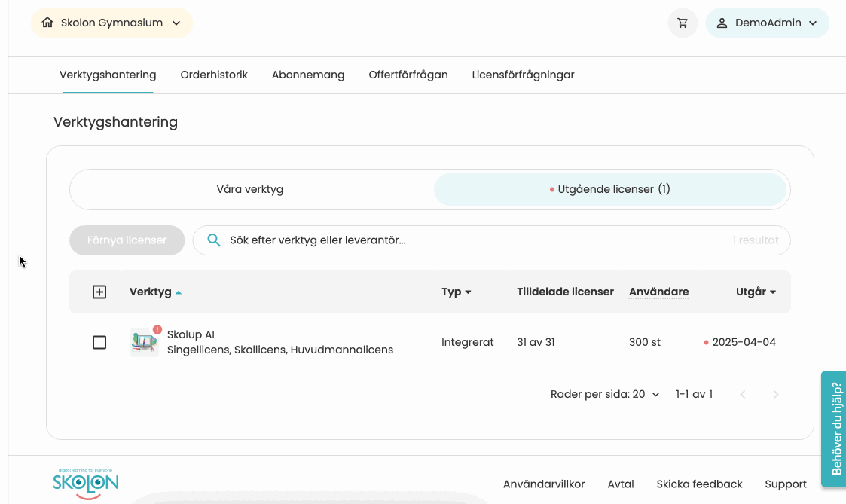This screenshot has height=504, width=846.
Task: Open the Behöver du hjälp? panel
Action: (x=834, y=429)
